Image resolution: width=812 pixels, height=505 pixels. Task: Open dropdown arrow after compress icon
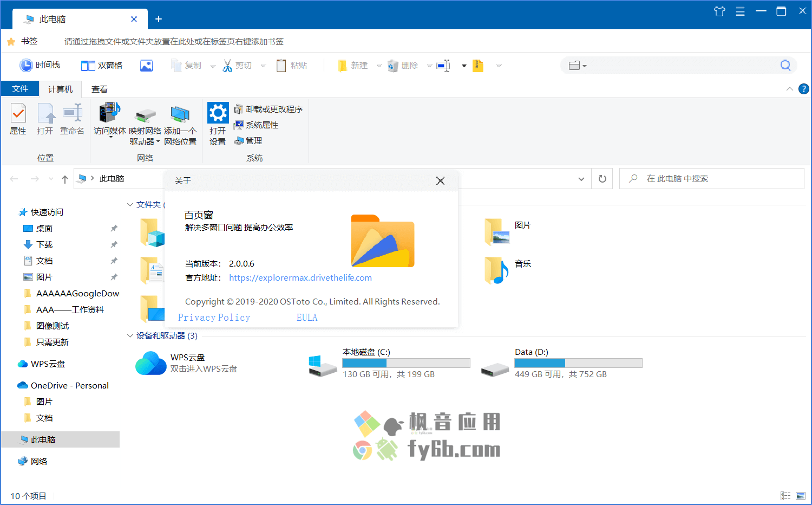coord(499,66)
